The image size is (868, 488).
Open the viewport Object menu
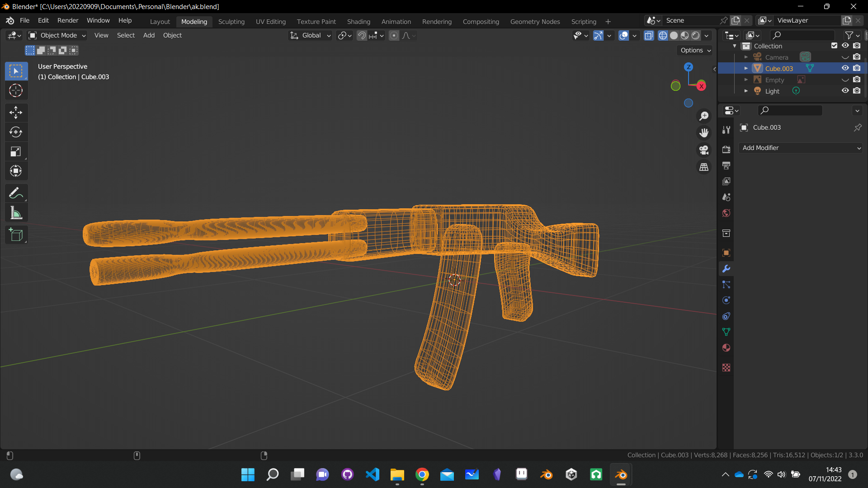pos(172,35)
